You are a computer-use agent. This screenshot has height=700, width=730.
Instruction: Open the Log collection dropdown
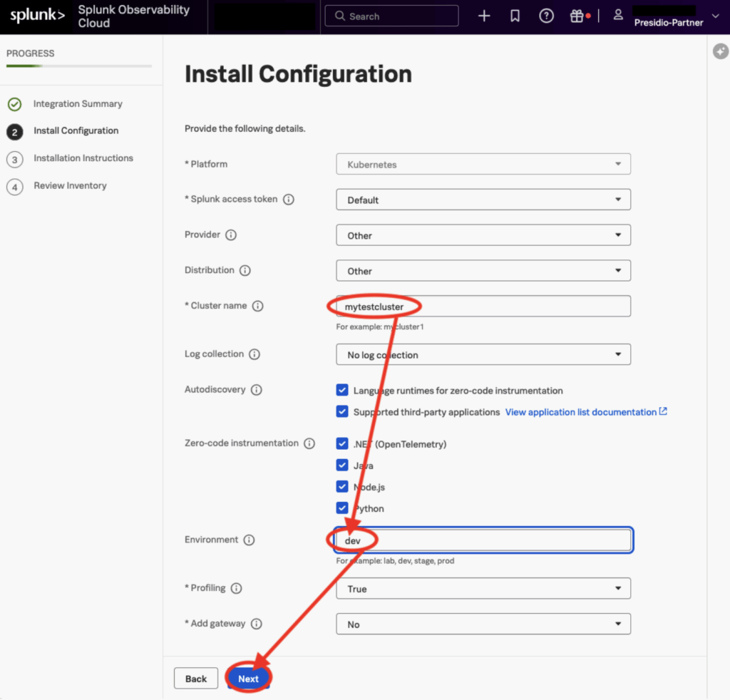(x=483, y=354)
